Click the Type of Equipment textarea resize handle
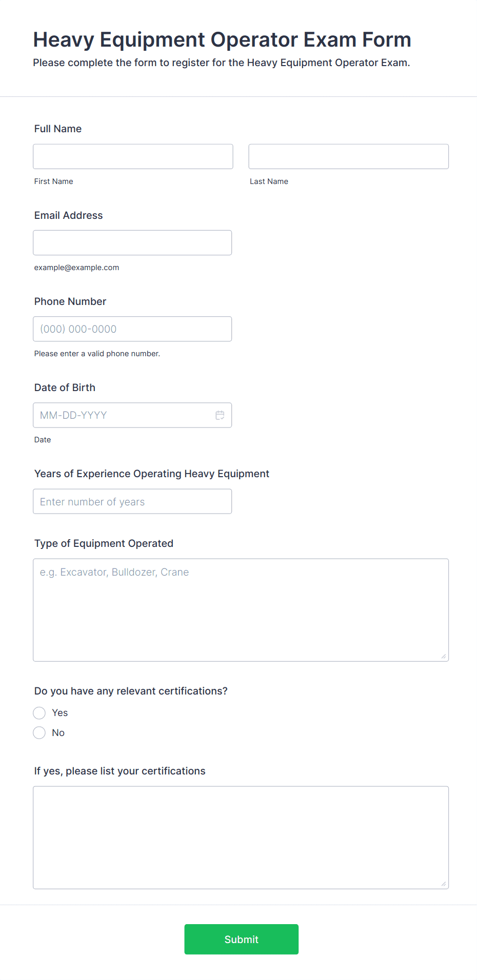 point(444,656)
